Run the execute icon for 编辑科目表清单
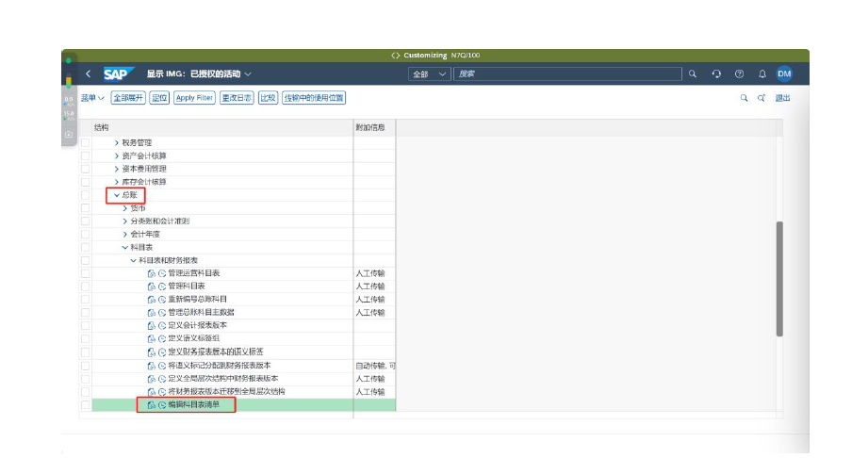 pos(162,404)
